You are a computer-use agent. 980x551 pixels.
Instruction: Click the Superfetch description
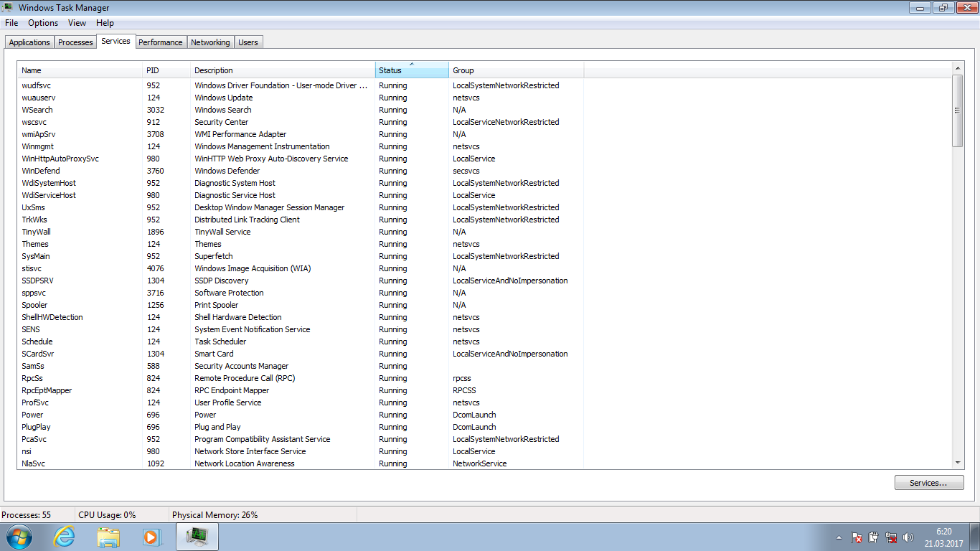(x=214, y=256)
